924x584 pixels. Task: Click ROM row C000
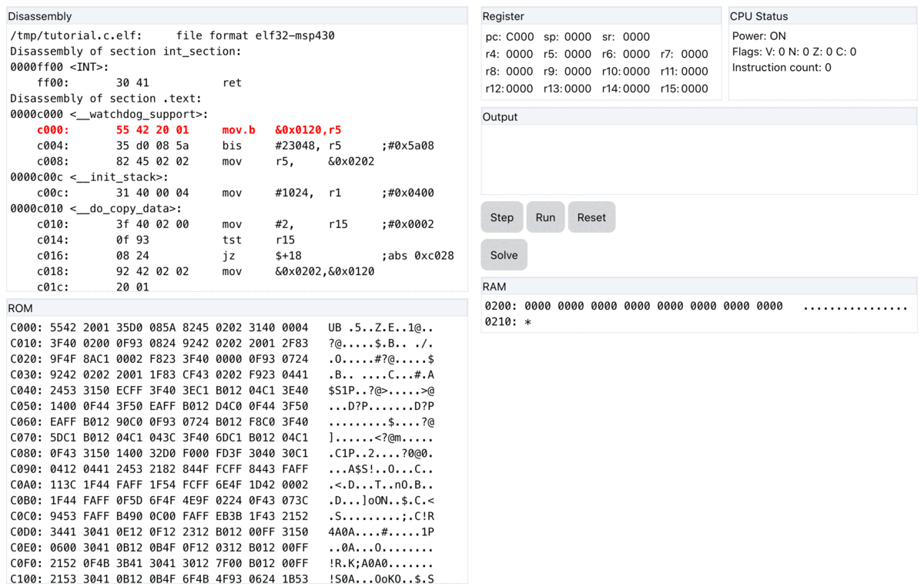click(x=223, y=327)
